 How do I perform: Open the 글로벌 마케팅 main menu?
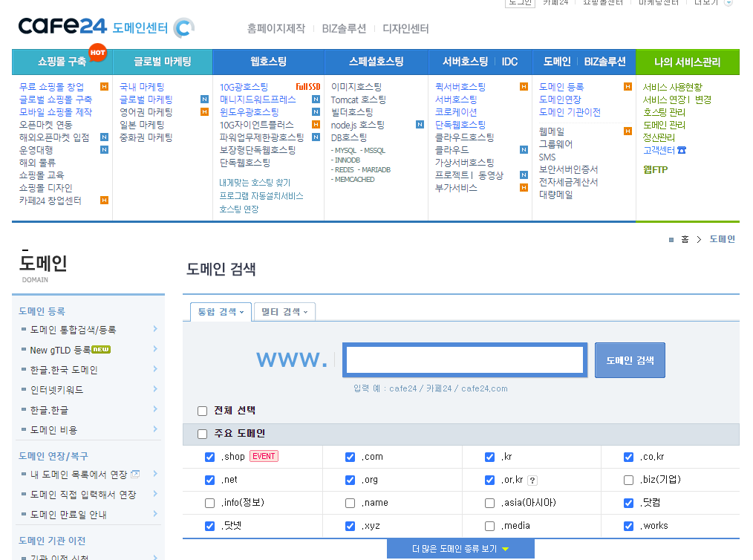[163, 62]
